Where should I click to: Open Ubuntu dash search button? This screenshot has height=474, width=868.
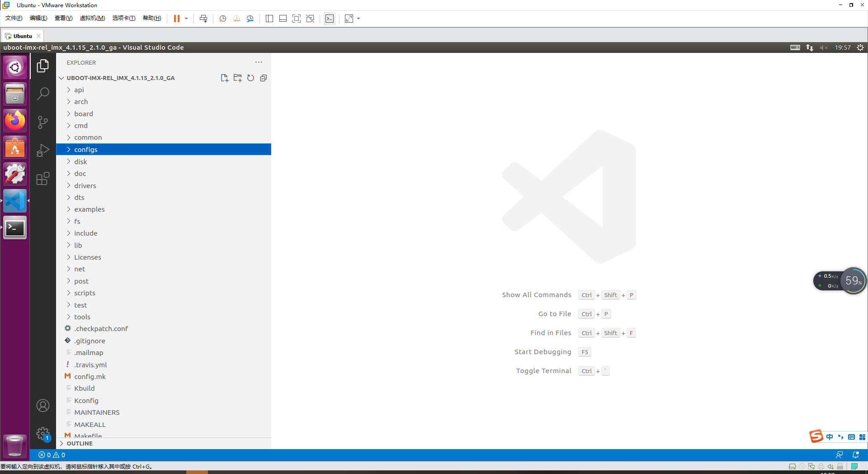pos(15,67)
